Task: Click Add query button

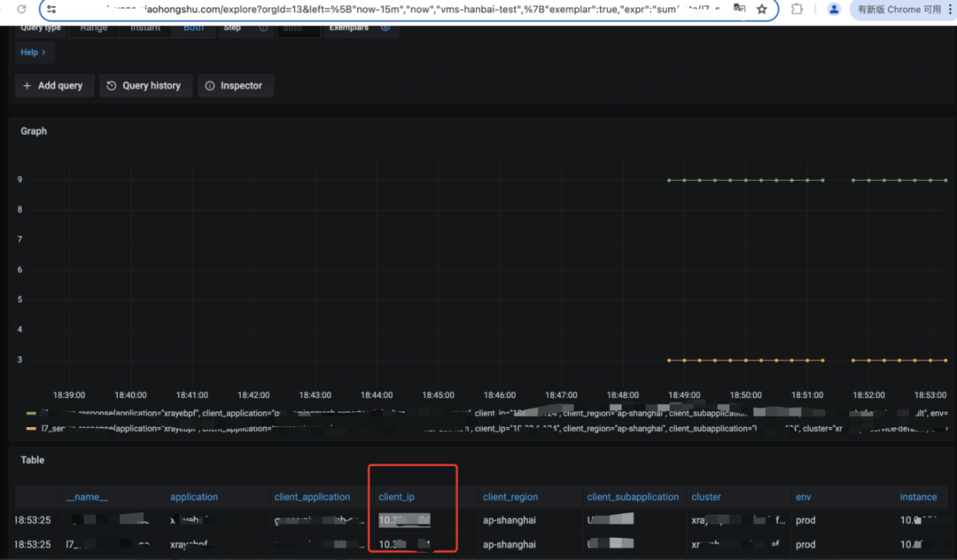Action: [54, 85]
